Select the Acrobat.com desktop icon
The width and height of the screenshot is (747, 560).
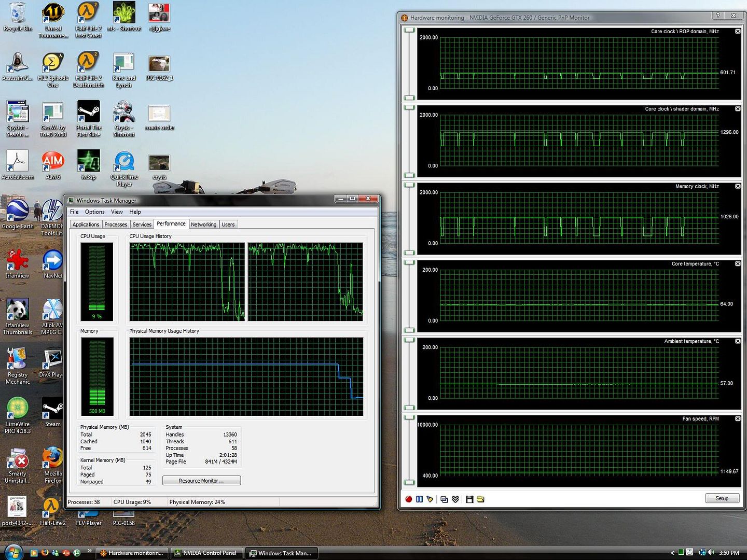click(x=18, y=165)
